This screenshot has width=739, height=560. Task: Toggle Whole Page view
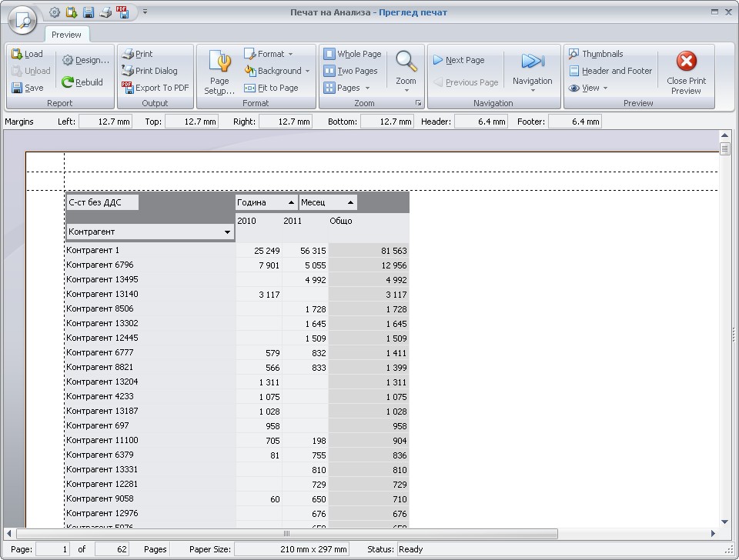coord(353,54)
